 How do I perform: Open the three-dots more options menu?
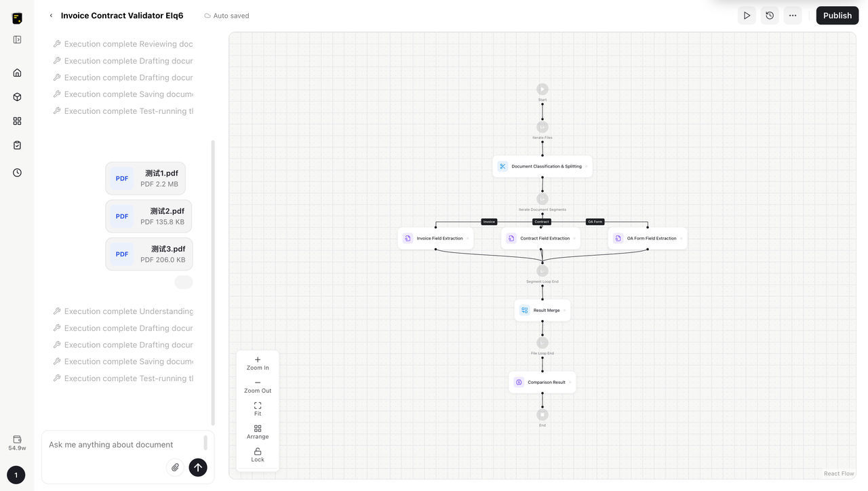coord(793,16)
